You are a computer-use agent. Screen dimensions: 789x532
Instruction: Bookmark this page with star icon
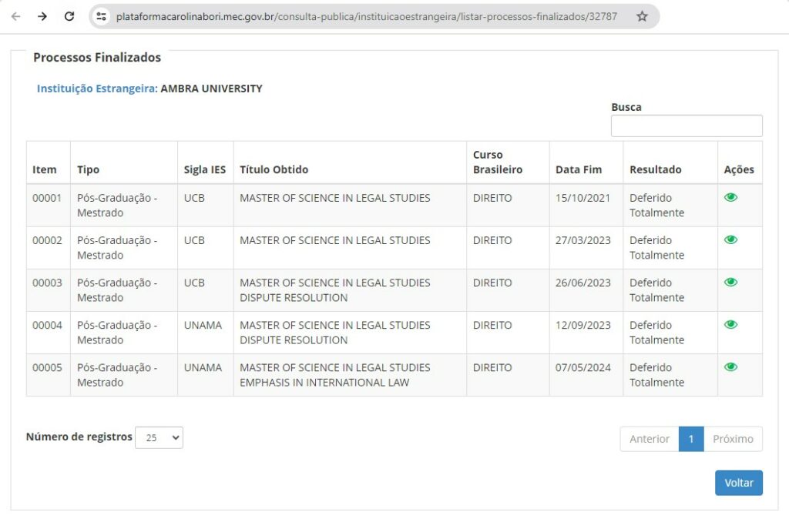[642, 17]
